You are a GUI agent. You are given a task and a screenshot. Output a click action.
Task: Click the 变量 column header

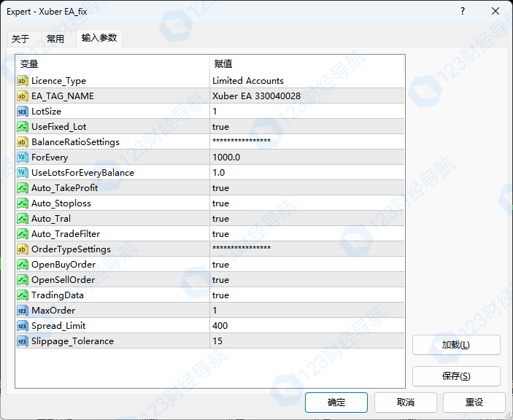coord(112,63)
